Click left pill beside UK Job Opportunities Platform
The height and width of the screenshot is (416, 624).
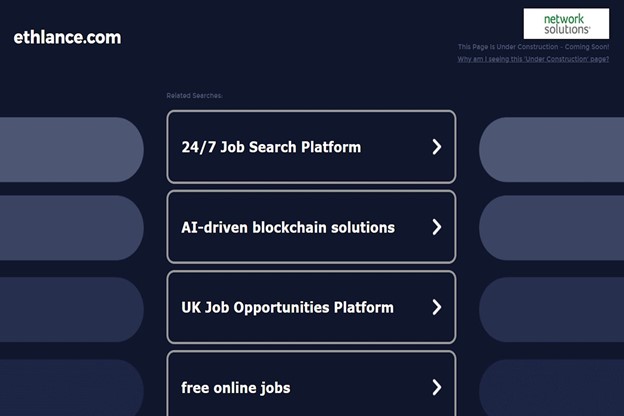point(72,310)
